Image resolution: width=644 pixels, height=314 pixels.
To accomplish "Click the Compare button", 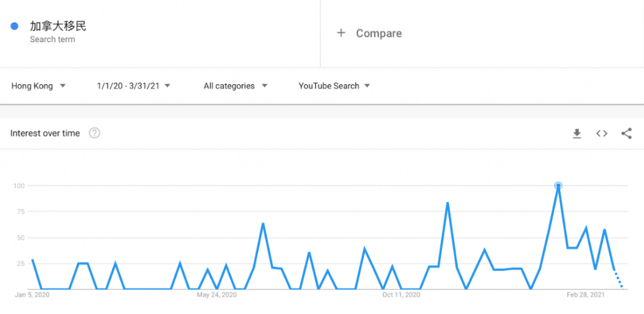I will [379, 33].
